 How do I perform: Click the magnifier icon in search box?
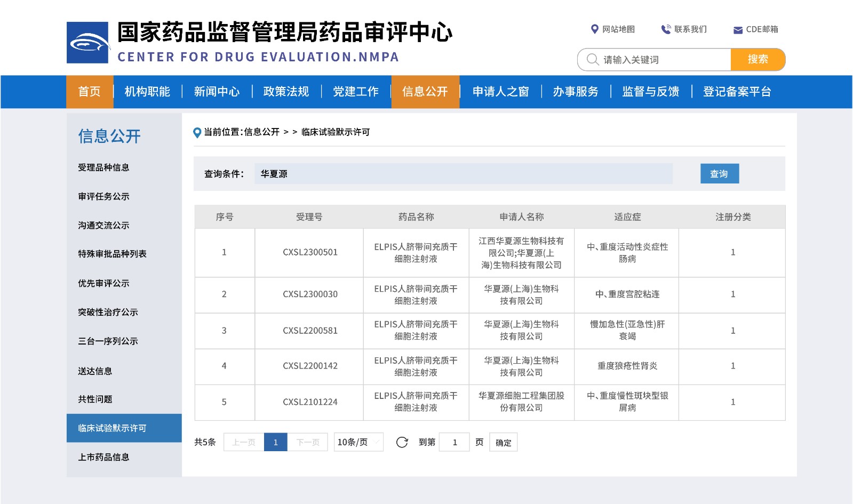[x=592, y=60]
